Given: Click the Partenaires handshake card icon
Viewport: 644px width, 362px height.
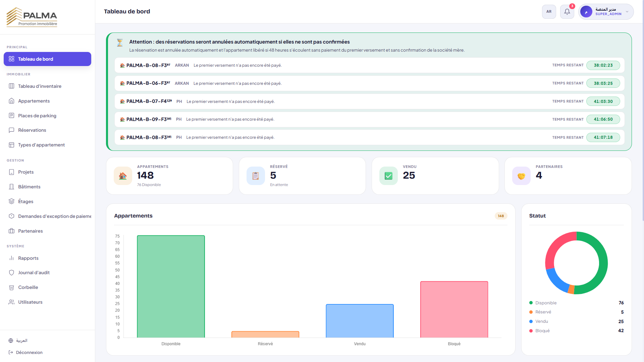Looking at the screenshot, I should coord(521,176).
